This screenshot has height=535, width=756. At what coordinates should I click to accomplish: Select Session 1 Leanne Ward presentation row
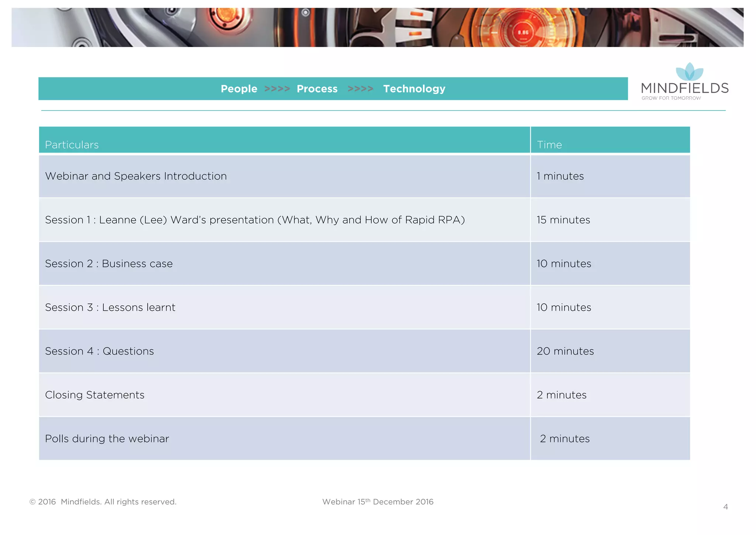pyautogui.click(x=255, y=220)
